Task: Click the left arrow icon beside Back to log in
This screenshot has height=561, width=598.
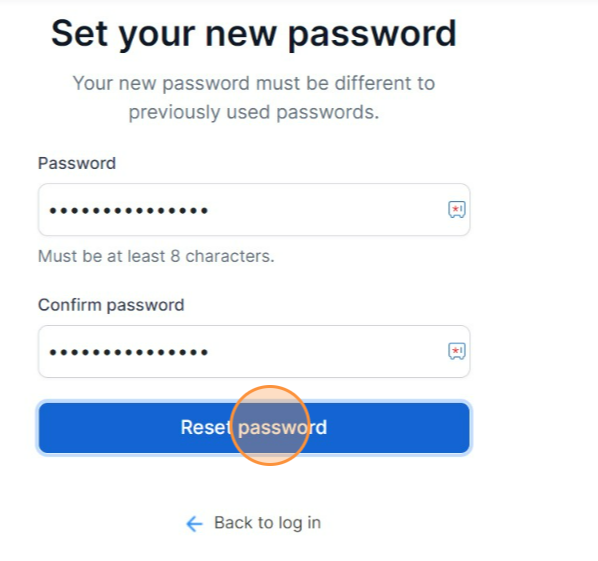Action: [x=194, y=524]
